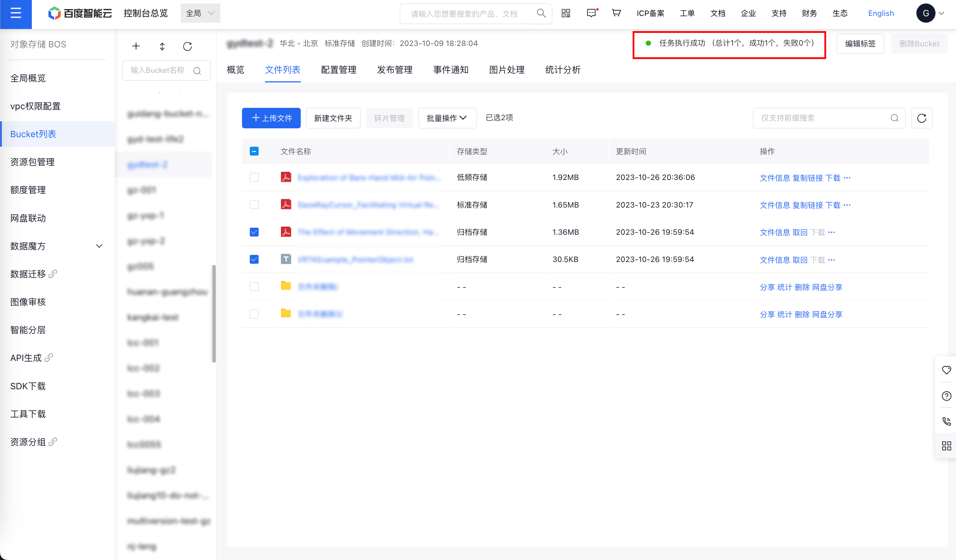This screenshot has width=956, height=560.
Task: Switch to the 事件通知 tab
Action: click(451, 70)
